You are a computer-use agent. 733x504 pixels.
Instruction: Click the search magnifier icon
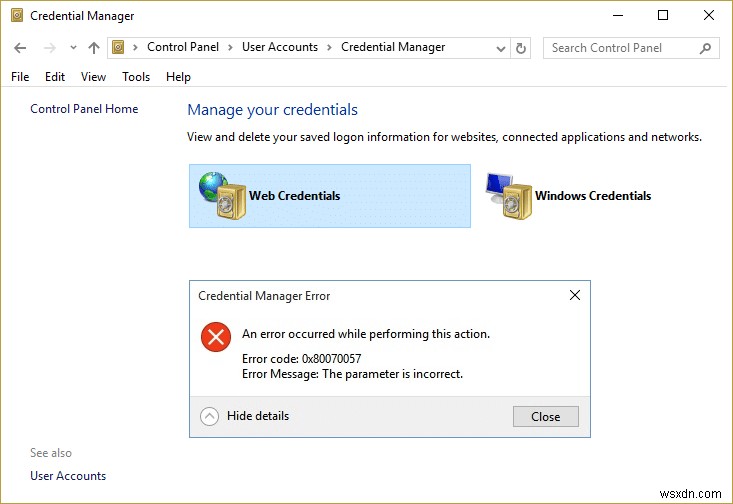[x=705, y=47]
